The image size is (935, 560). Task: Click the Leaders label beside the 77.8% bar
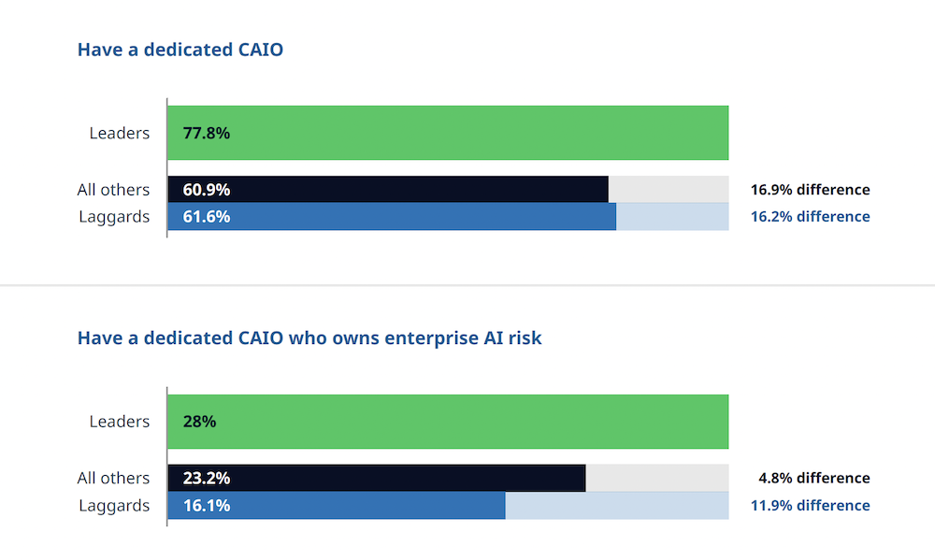[119, 133]
